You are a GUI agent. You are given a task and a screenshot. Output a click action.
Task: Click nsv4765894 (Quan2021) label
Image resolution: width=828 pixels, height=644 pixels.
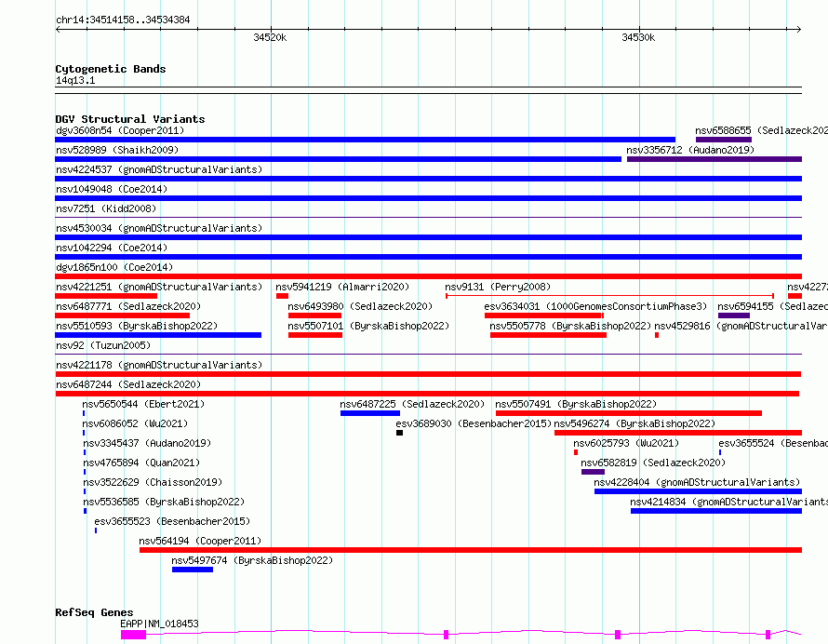tap(141, 463)
